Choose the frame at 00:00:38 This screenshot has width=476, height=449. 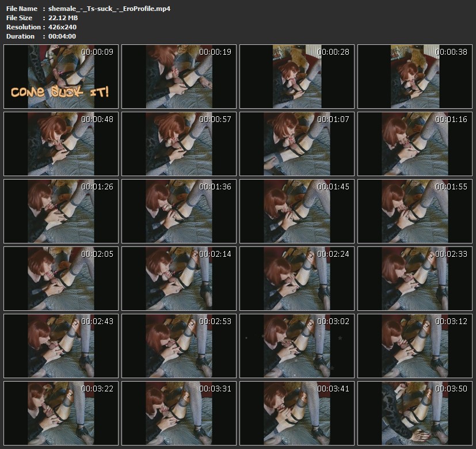(415, 77)
